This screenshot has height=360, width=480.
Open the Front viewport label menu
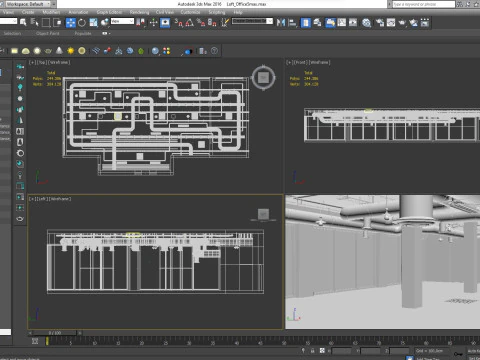click(x=301, y=62)
